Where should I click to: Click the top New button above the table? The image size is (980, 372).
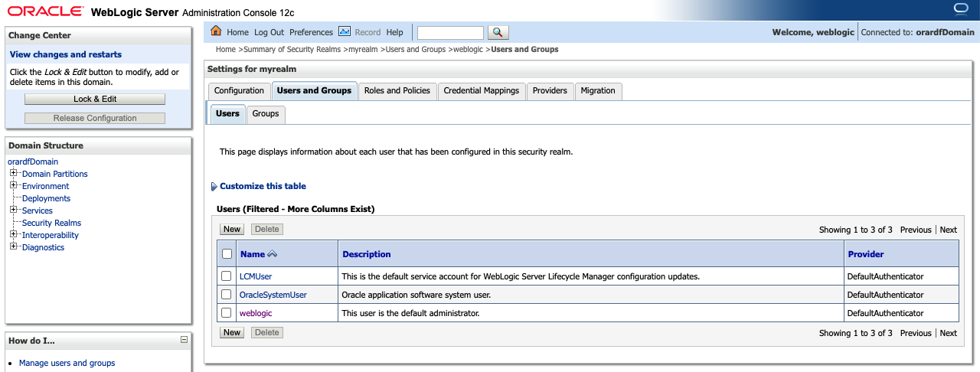point(232,229)
